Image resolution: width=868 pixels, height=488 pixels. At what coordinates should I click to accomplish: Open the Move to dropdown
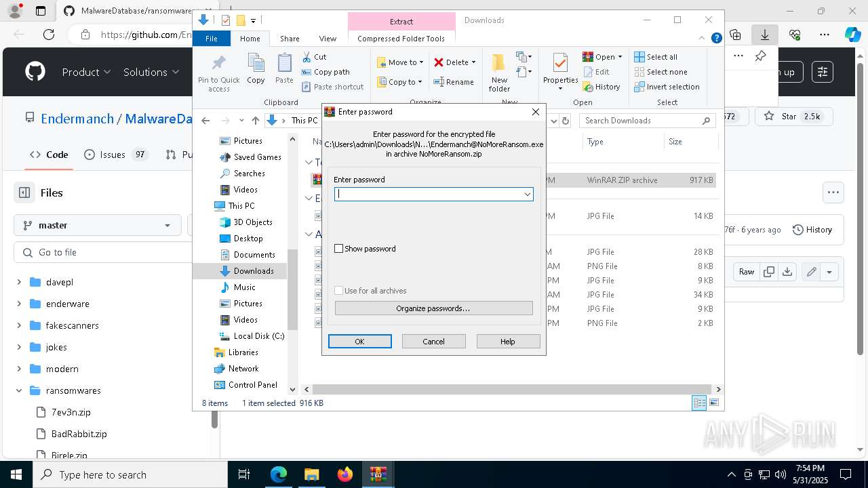[400, 62]
